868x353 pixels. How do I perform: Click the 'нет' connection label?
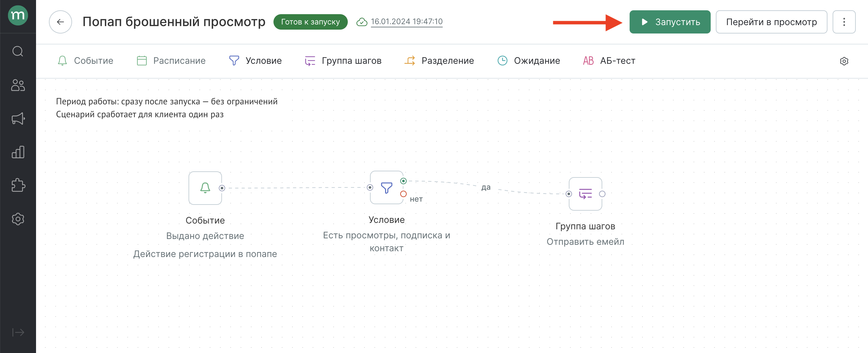point(416,199)
